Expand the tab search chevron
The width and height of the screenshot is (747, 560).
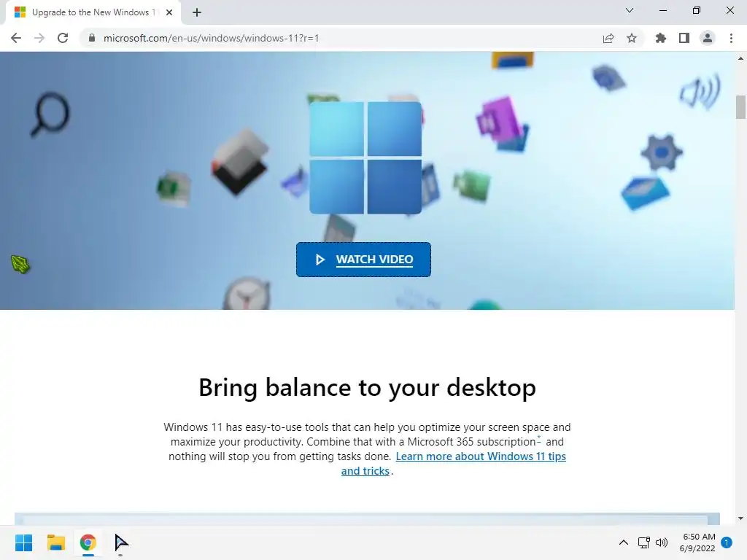click(x=630, y=10)
